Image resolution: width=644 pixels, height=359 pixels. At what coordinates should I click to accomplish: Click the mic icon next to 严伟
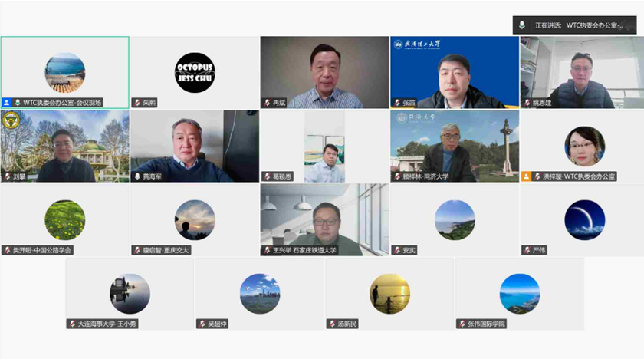(527, 250)
